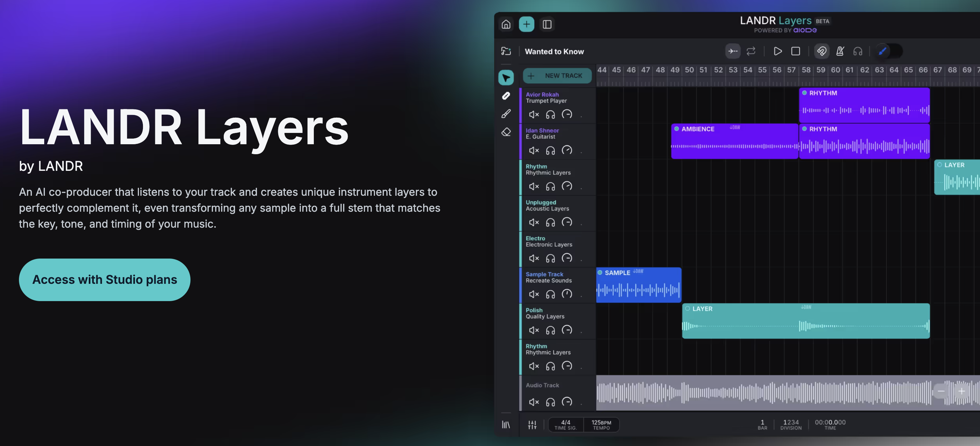Open the Home icon in LANDR Layers
This screenshot has width=980, height=446.
(506, 24)
